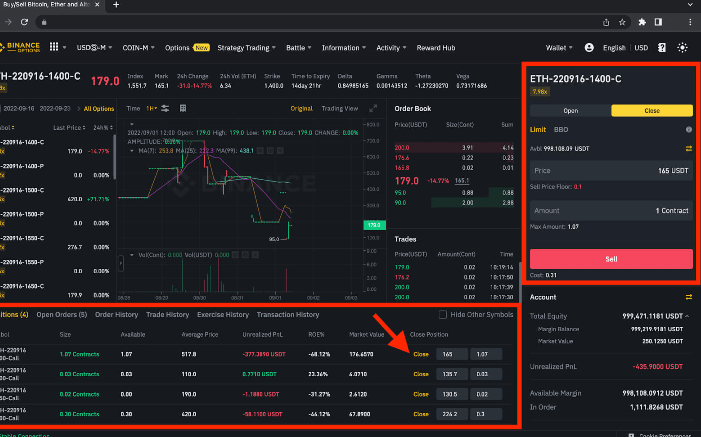Open chart indicator settings icon

point(165,108)
